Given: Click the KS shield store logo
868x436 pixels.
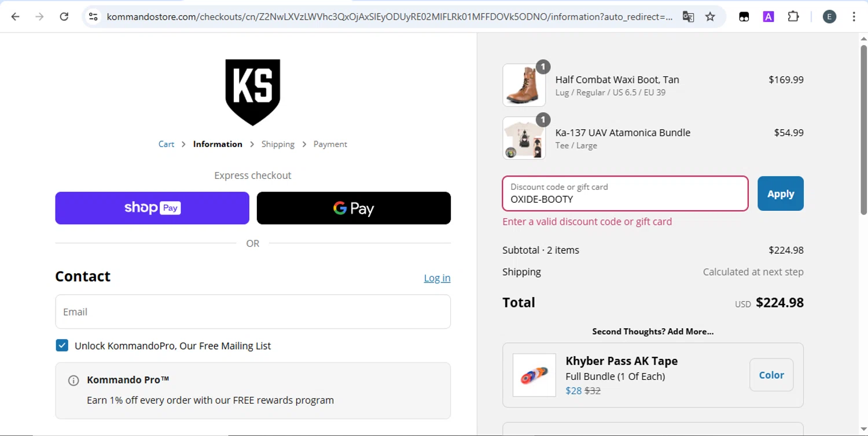Looking at the screenshot, I should coord(253,92).
